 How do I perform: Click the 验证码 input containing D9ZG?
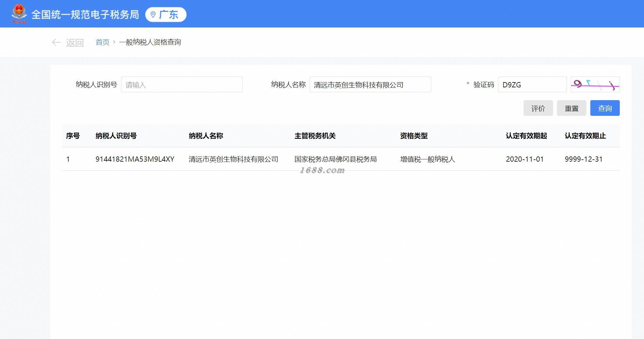coord(532,84)
